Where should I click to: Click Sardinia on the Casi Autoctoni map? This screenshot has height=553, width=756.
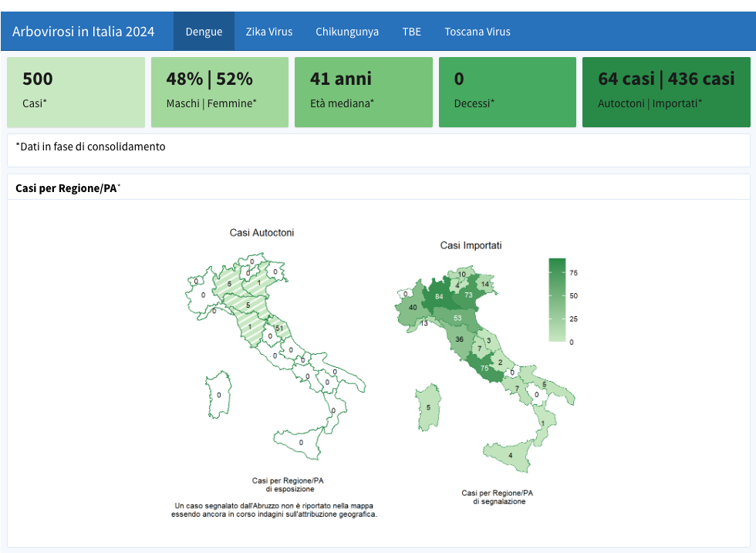click(219, 394)
